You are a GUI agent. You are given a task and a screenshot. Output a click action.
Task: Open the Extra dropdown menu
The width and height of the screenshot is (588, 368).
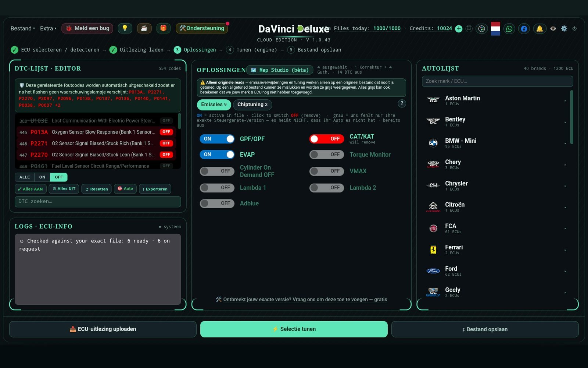[x=48, y=28]
